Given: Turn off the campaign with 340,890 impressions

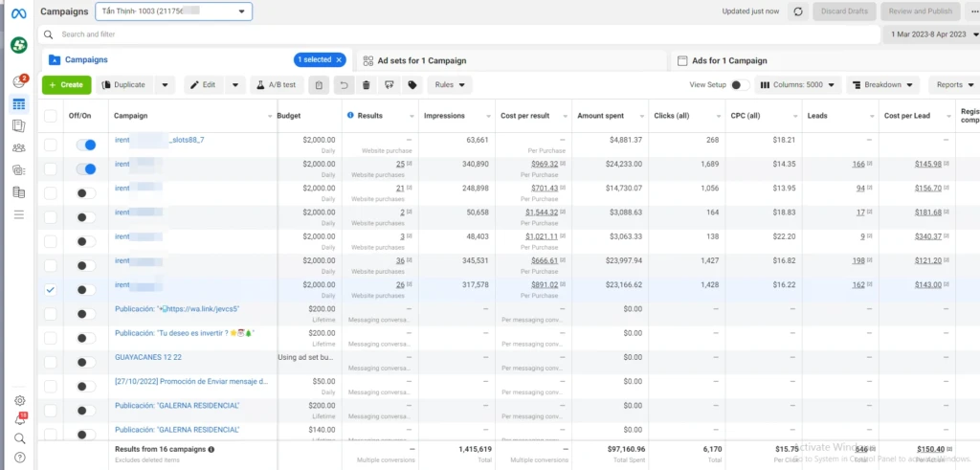Looking at the screenshot, I should point(85,168).
